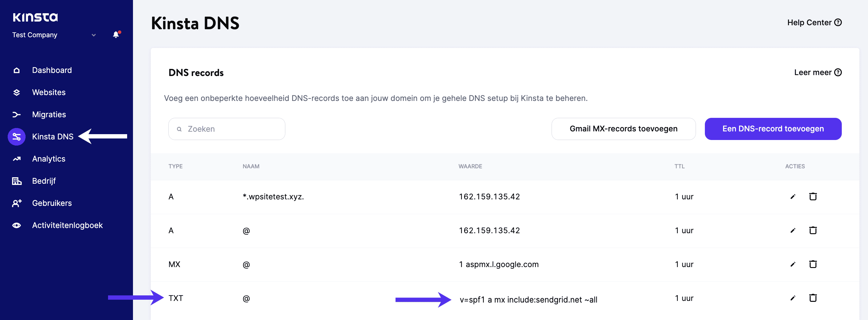868x320 pixels.
Task: Click the Websites layers icon
Action: click(17, 93)
